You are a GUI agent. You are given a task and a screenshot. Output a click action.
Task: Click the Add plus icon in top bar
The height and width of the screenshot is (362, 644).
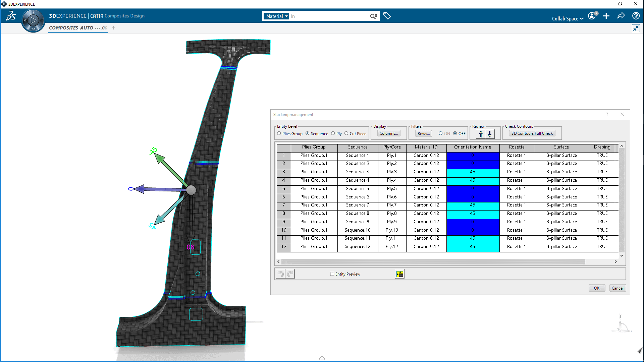pyautogui.click(x=606, y=16)
